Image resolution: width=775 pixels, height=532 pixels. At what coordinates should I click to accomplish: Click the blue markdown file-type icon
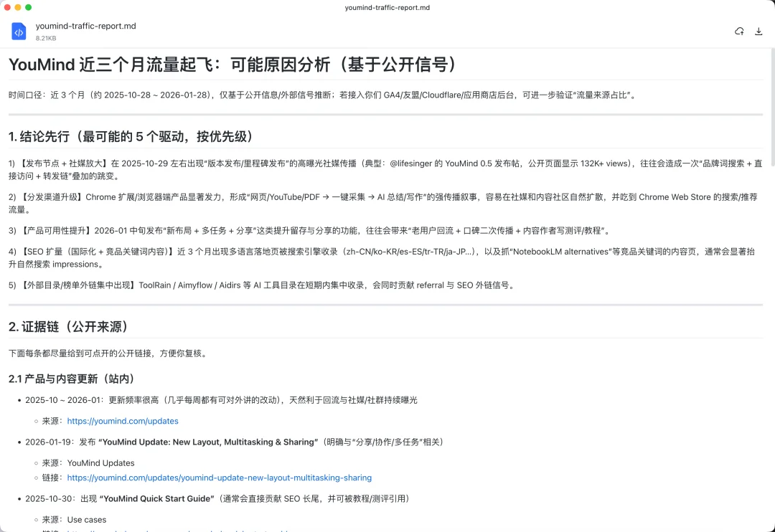(19, 31)
